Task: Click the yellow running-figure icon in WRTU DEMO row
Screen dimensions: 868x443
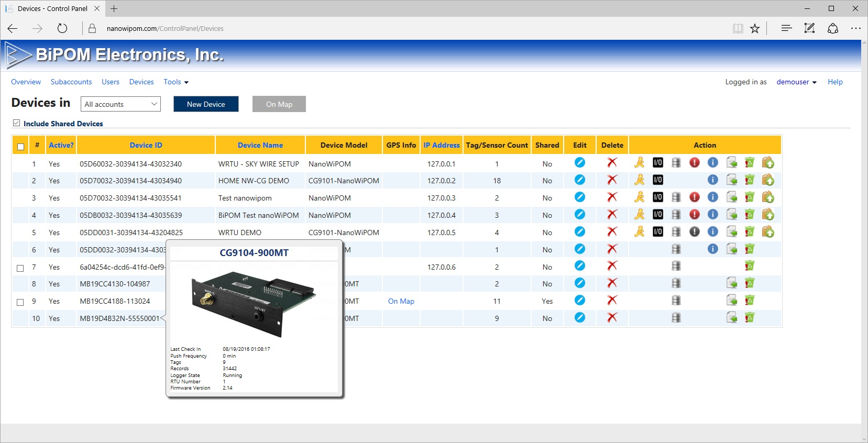Action: 640,232
